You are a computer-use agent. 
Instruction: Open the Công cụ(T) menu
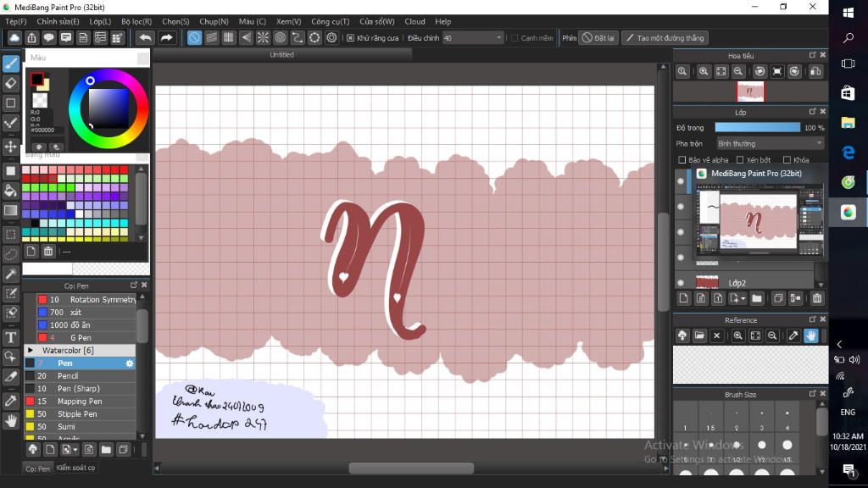(x=330, y=21)
